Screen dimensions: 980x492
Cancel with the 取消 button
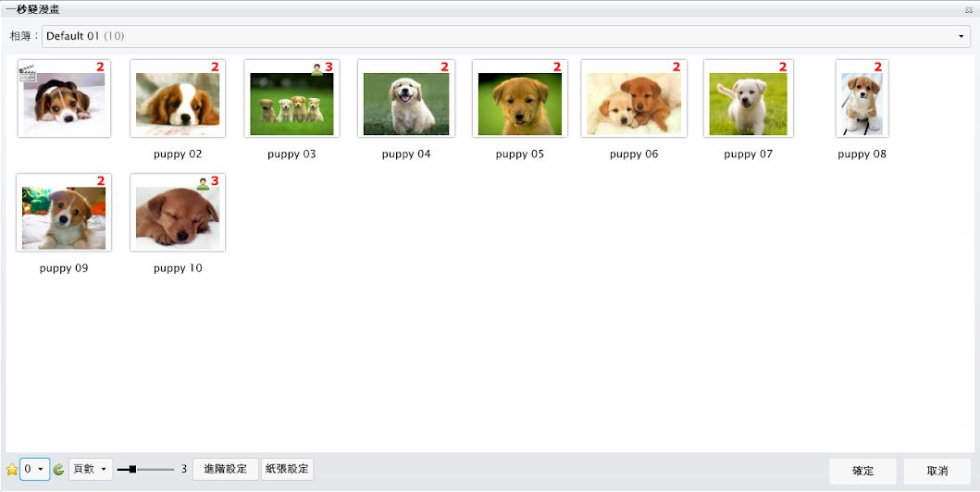(937, 472)
